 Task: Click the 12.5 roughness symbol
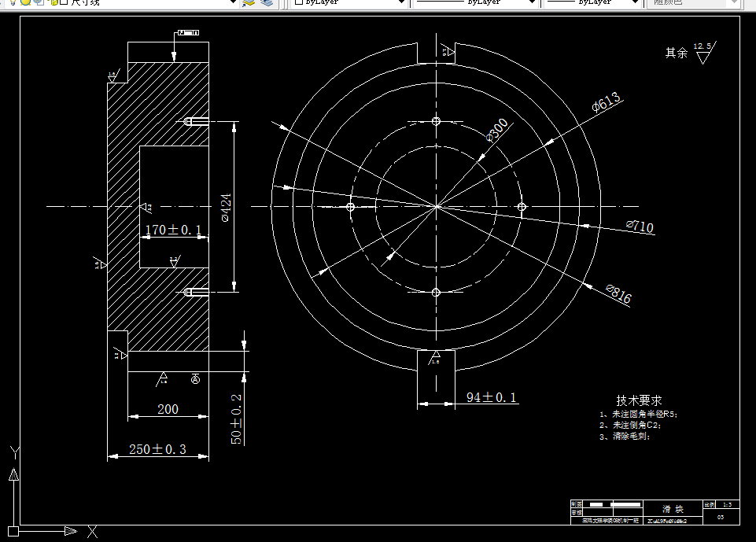(x=704, y=52)
